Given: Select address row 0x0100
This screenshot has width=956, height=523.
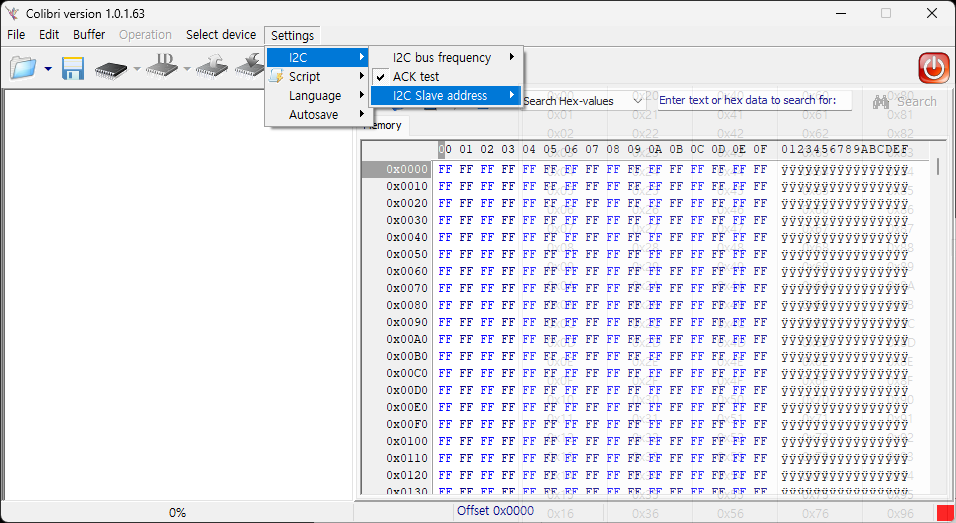Looking at the screenshot, I should [407, 441].
